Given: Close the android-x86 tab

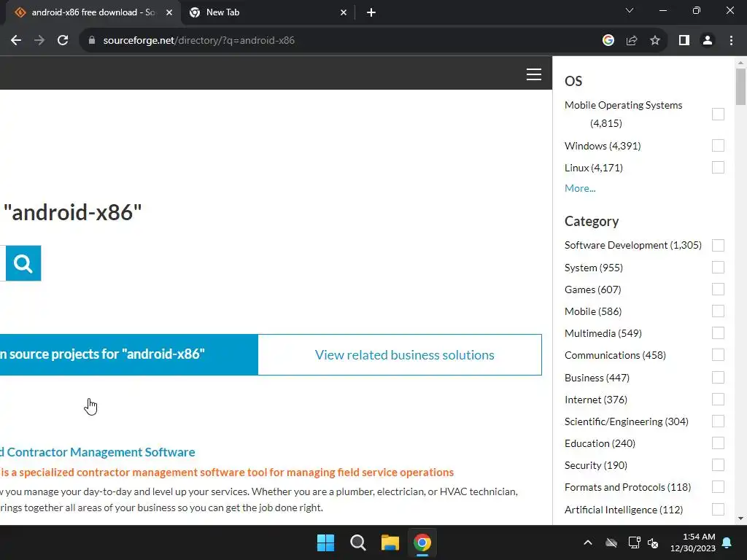Looking at the screenshot, I should [169, 13].
